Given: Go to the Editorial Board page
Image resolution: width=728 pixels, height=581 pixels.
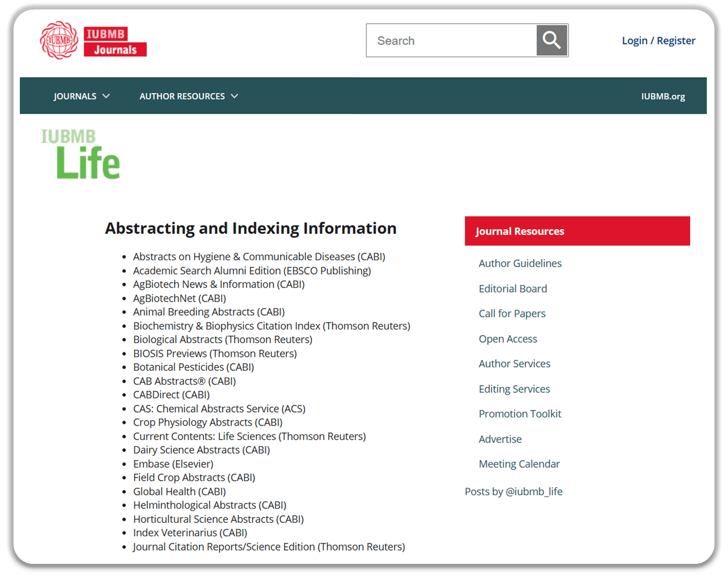Looking at the screenshot, I should point(513,289).
